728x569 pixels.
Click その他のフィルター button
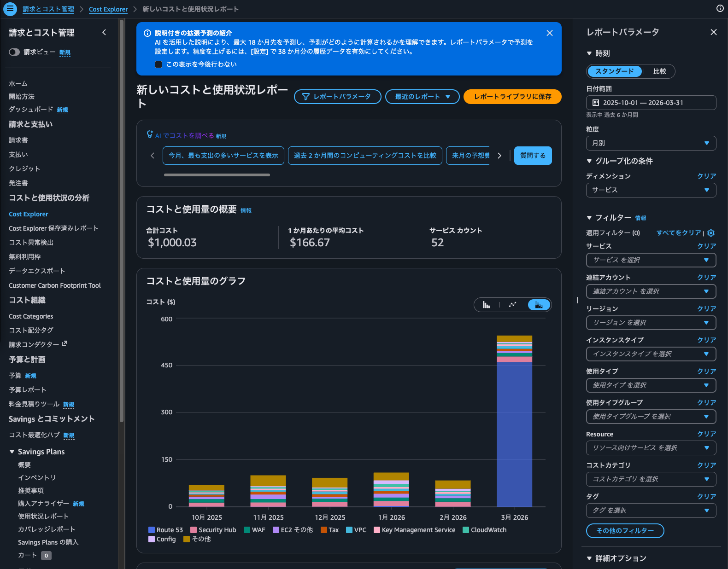[625, 531]
